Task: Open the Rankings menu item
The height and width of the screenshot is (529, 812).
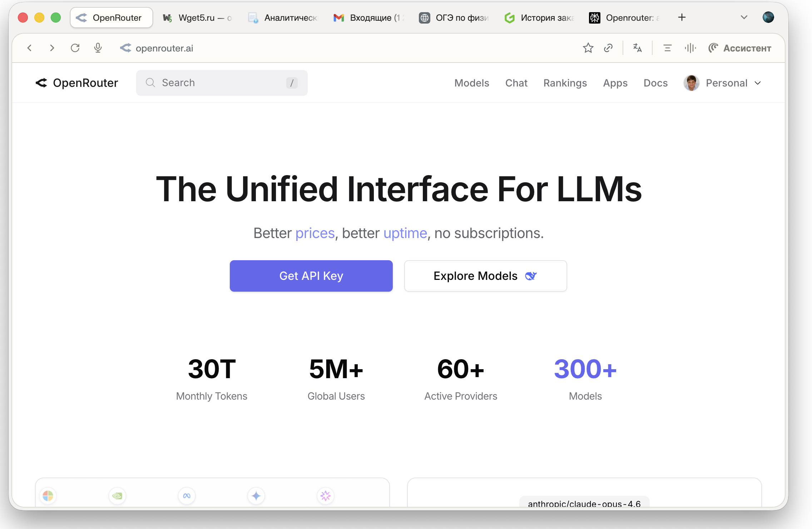Action: tap(565, 83)
